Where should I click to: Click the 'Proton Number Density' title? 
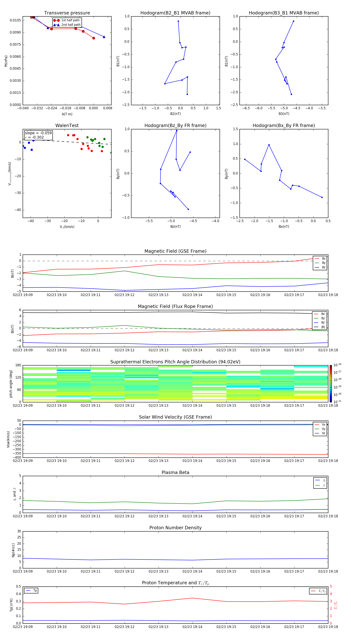pyautogui.click(x=175, y=528)
